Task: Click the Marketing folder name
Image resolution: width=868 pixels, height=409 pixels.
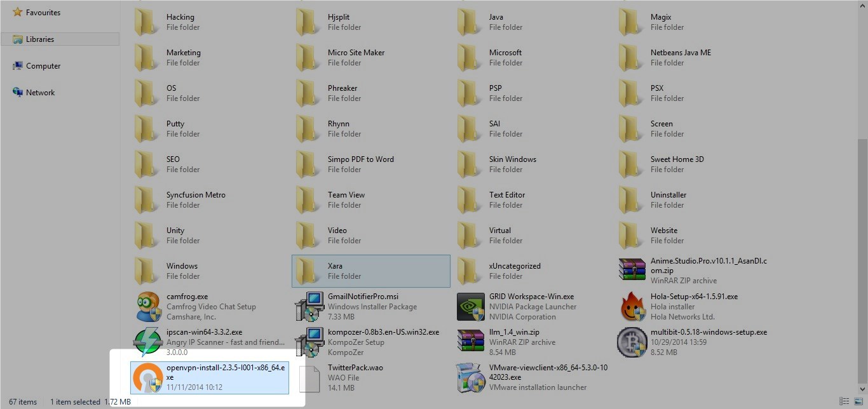Action: (x=183, y=53)
